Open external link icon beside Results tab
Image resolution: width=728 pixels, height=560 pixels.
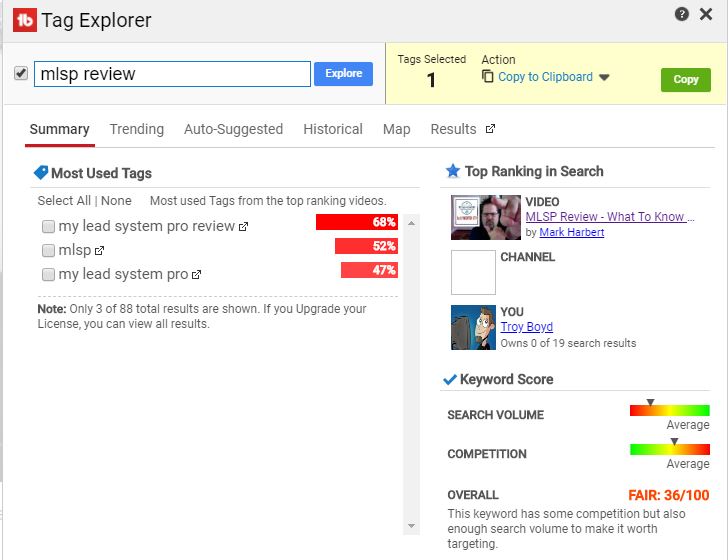pyautogui.click(x=490, y=129)
